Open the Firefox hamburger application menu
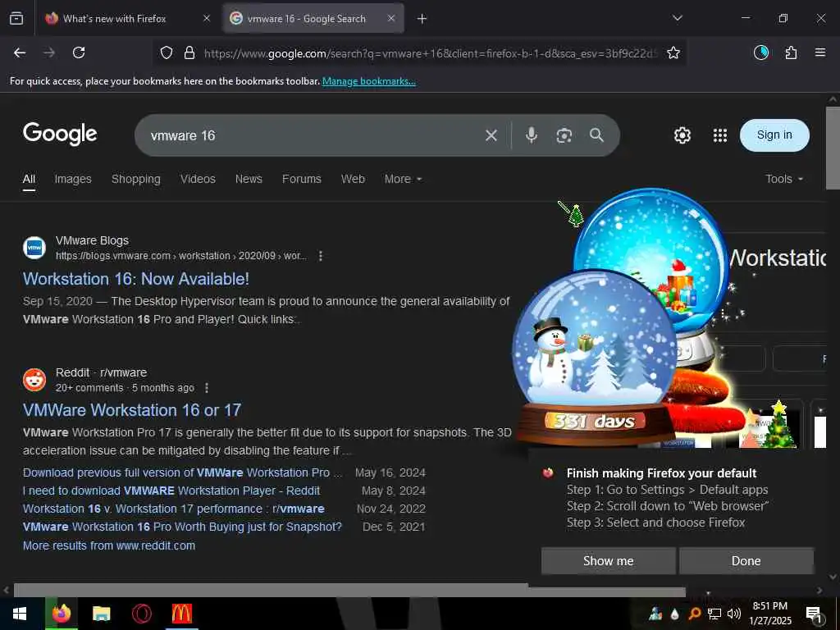Viewport: 840px width, 630px height. (820, 52)
